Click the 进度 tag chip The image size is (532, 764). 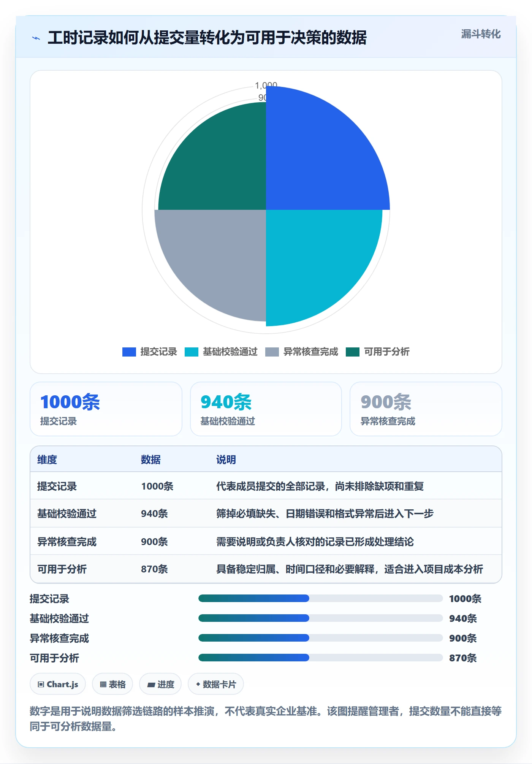160,684
